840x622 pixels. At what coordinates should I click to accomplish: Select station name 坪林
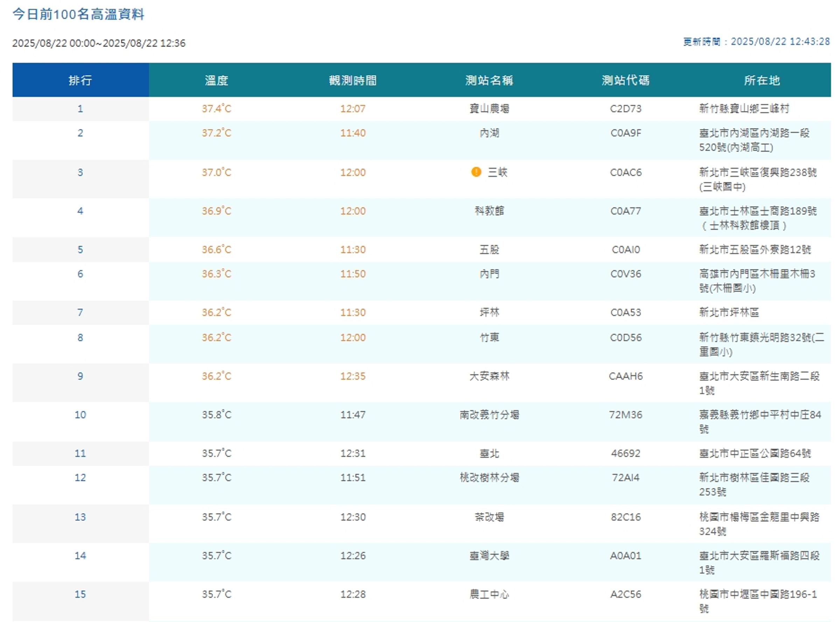click(489, 312)
